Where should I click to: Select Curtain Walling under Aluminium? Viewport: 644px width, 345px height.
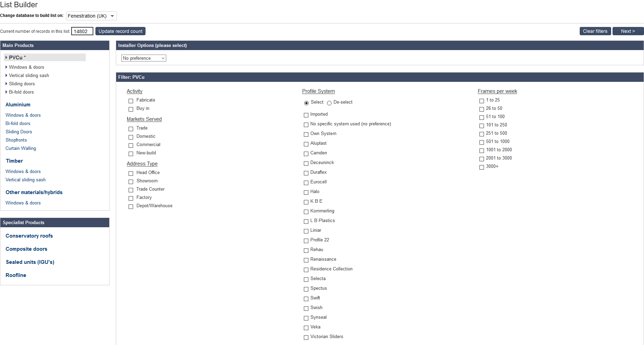click(x=20, y=148)
